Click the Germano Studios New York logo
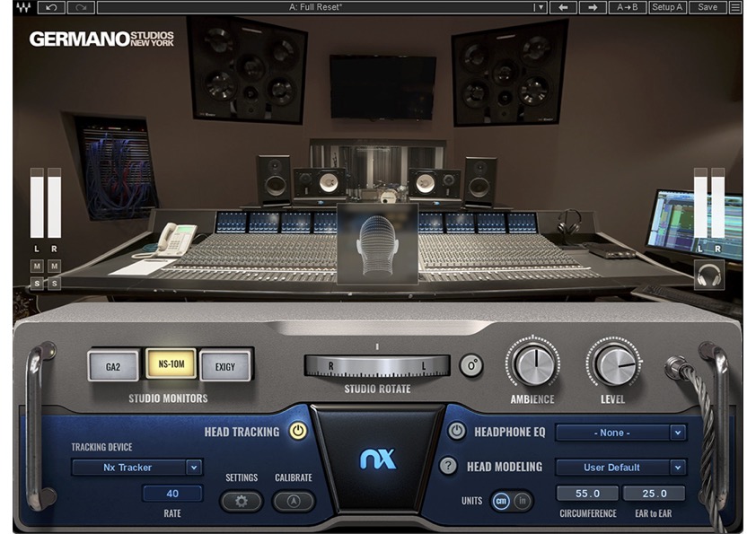Viewport: 756px width, 534px height. (101, 39)
